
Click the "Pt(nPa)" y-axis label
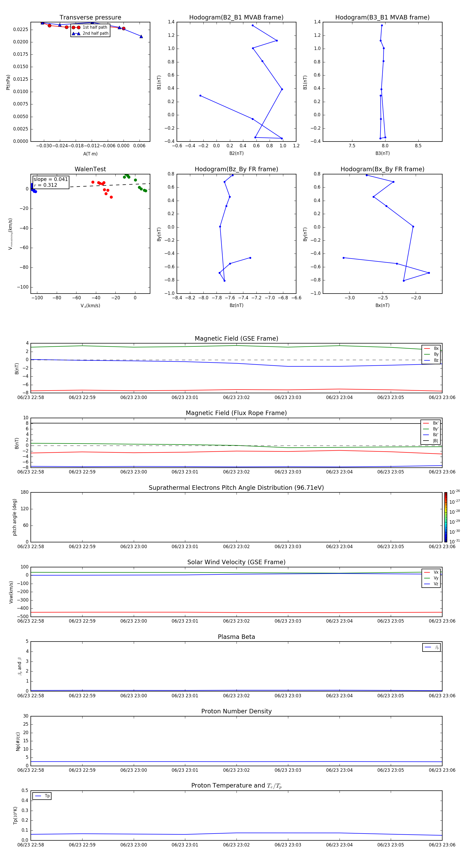(8, 82)
